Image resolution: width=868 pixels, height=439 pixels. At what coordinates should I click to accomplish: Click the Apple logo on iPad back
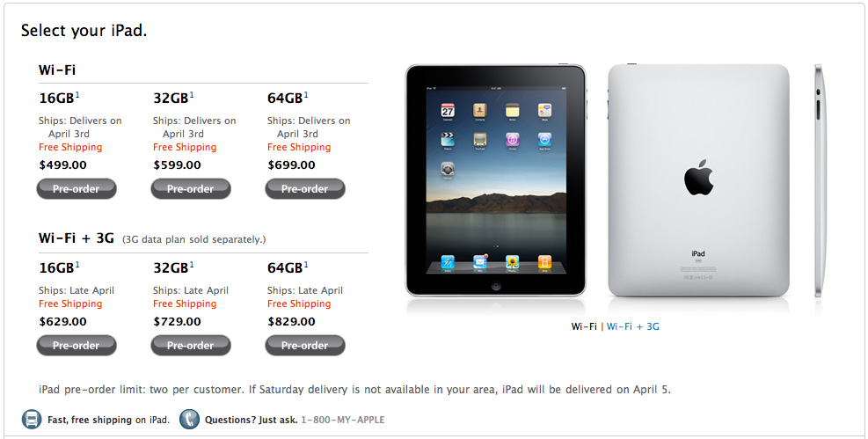(698, 177)
